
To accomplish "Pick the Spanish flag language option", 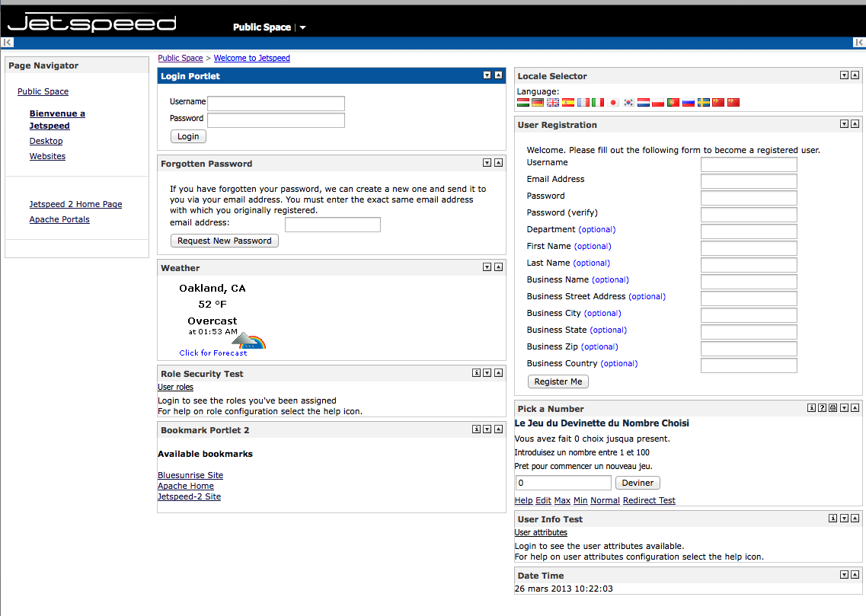I will (568, 103).
